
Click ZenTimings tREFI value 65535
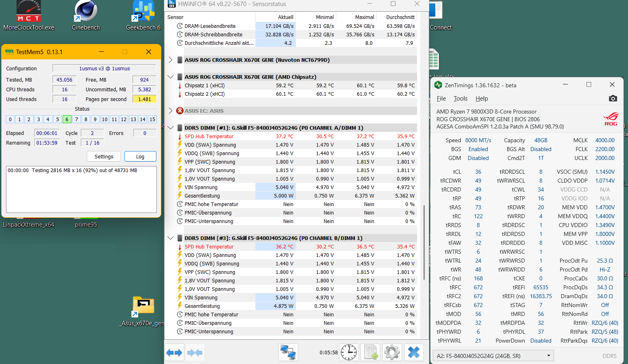(541, 287)
